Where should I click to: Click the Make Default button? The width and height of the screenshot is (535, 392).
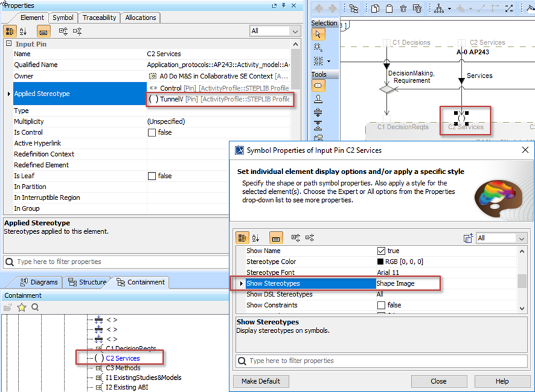coord(261,381)
